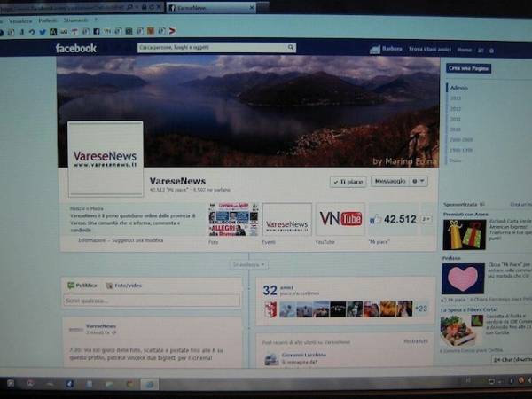Open the Chat bar at bottom right
This screenshot has width=532, height=399.
click(512, 360)
